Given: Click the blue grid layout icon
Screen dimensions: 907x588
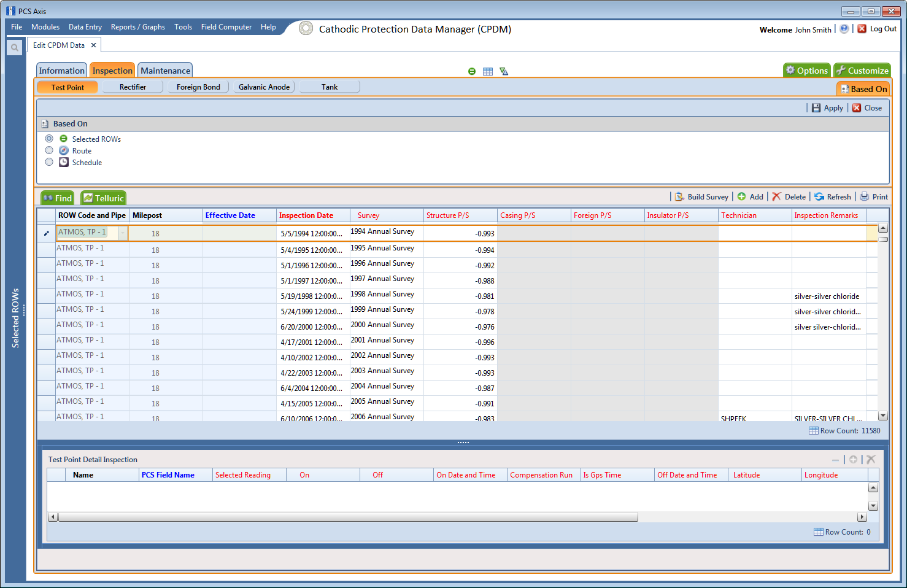Looking at the screenshot, I should click(x=488, y=71).
